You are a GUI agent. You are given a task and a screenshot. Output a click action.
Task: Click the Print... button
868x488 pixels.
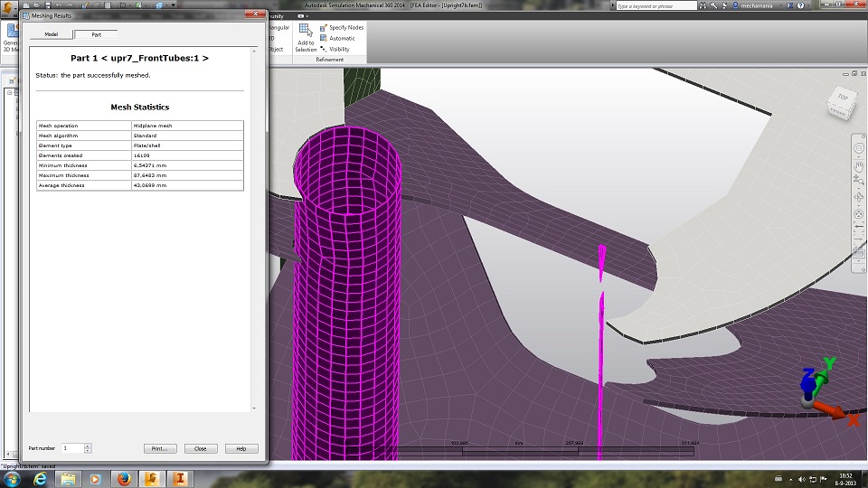click(159, 448)
